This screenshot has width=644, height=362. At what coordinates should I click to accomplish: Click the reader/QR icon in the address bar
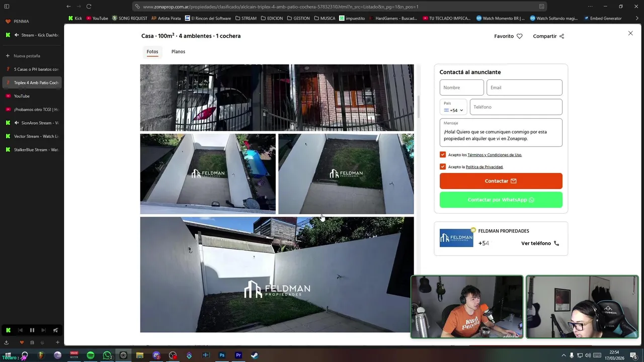pyautogui.click(x=541, y=7)
